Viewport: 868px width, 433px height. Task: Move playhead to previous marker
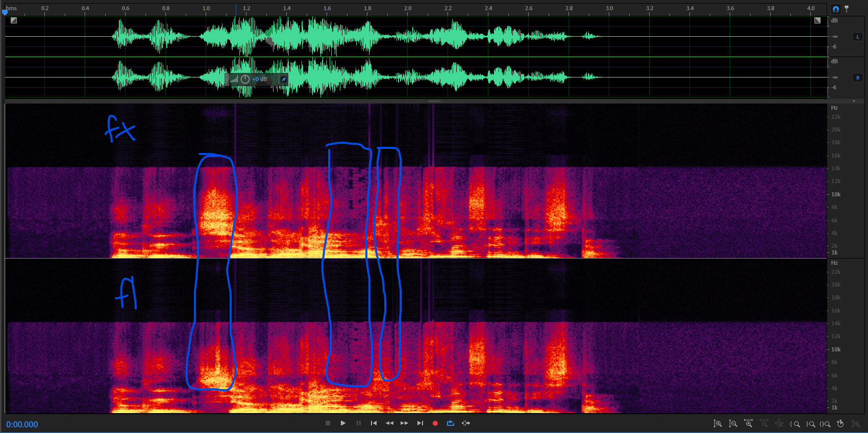374,423
